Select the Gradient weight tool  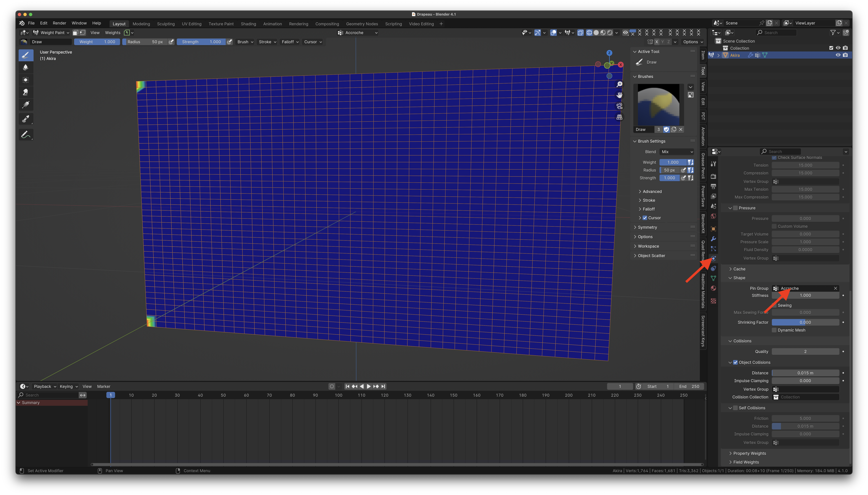click(26, 105)
